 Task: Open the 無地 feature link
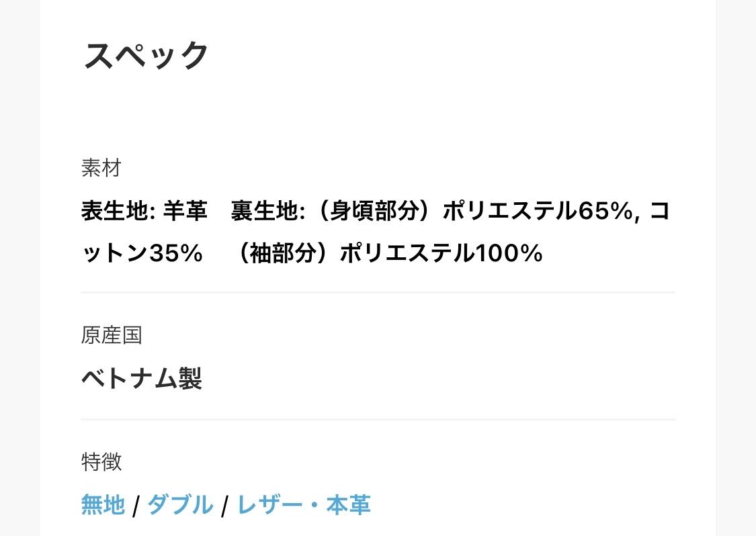[x=103, y=504]
